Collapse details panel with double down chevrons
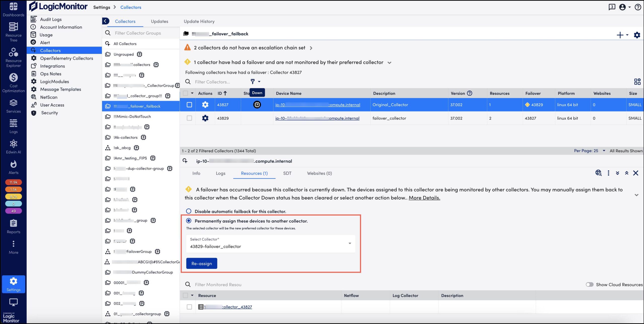 click(x=617, y=173)
